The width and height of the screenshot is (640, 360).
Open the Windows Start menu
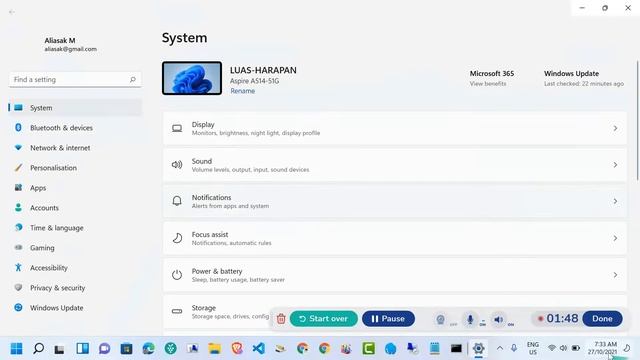click(x=16, y=349)
